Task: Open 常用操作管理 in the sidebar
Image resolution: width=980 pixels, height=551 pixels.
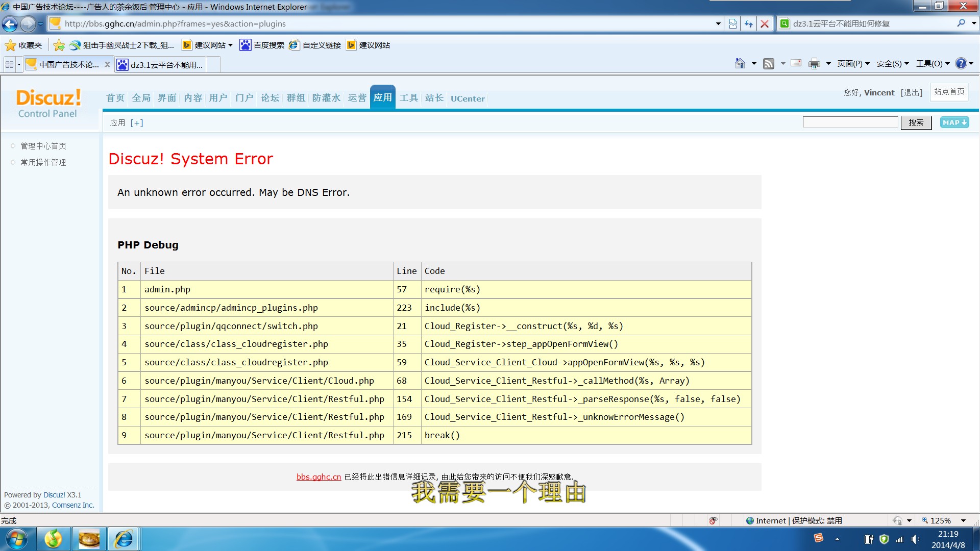Action: 43,163
